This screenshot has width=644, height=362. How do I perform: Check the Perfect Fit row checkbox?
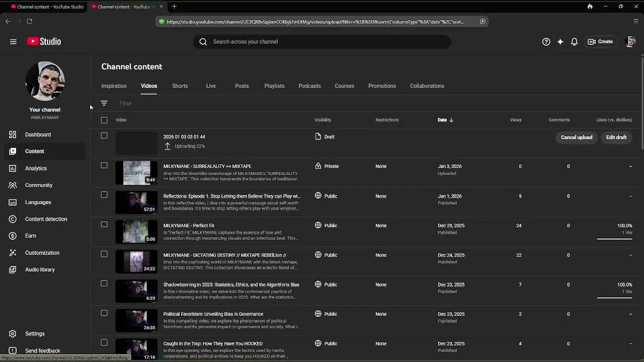[104, 224]
